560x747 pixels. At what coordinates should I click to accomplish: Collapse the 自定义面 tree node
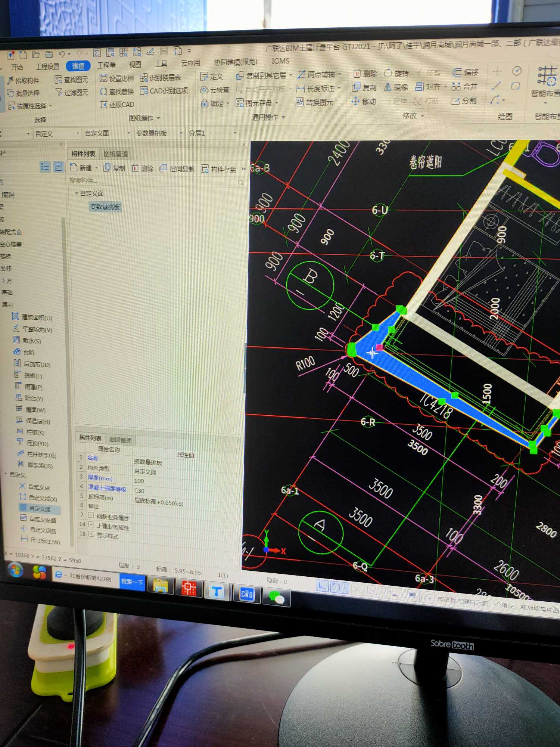[77, 193]
